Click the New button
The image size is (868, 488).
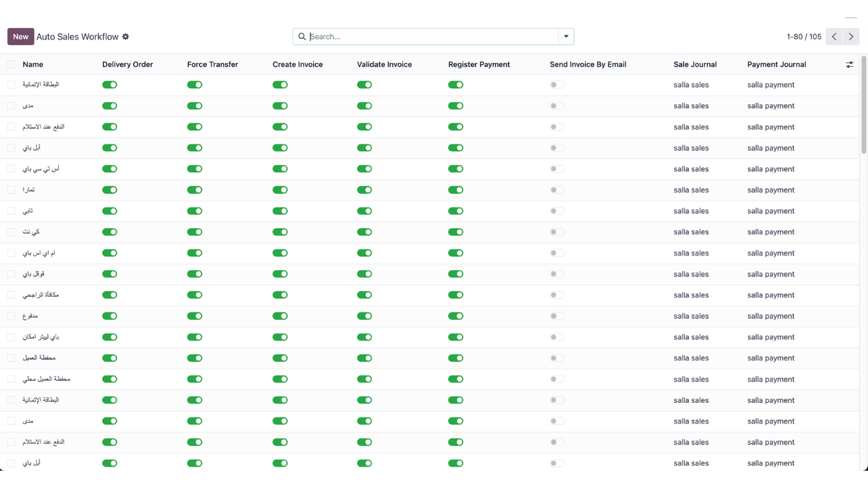click(20, 37)
